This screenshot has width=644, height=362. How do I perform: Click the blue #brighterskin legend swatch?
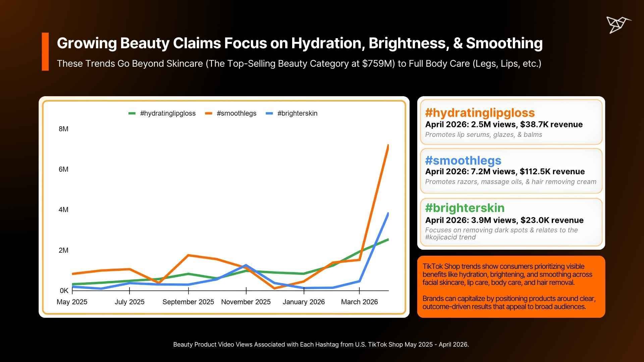pos(269,114)
